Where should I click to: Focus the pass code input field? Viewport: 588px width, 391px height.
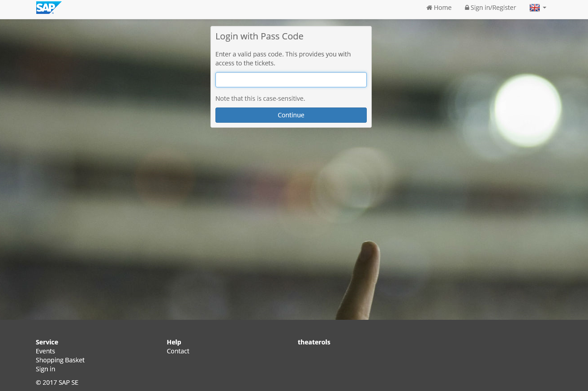point(291,80)
